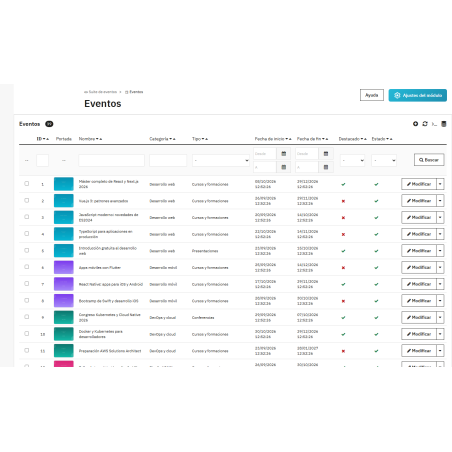This screenshot has width=452, height=452.
Task: Toggle Estado check for Bootcamp de Swift row
Action: (376, 301)
